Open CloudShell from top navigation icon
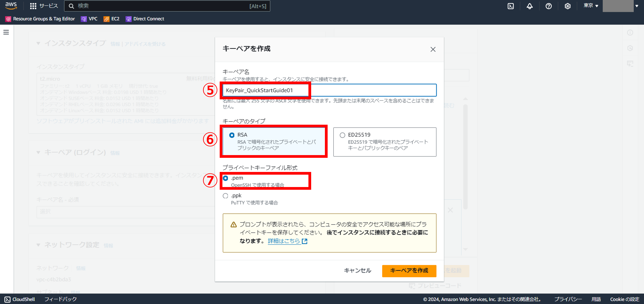The image size is (644, 304). point(511,6)
